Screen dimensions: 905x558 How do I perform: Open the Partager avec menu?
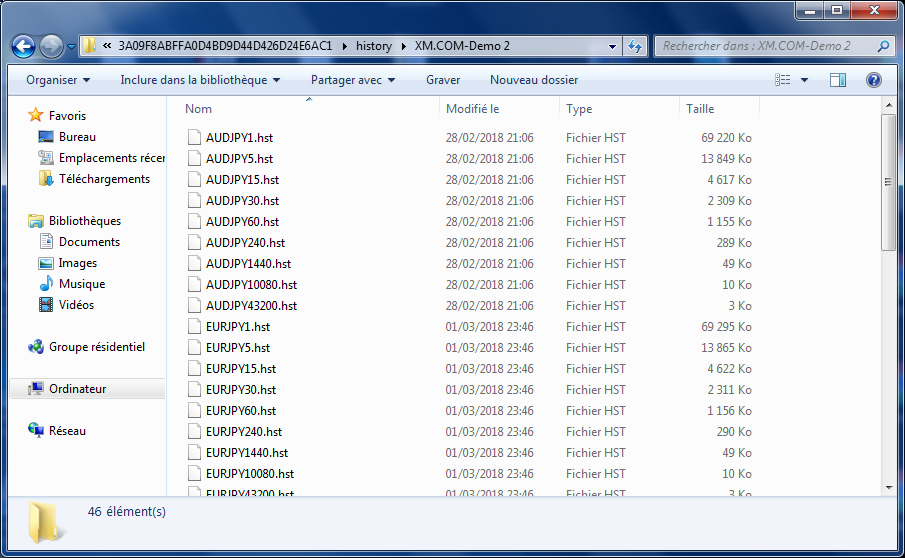[x=353, y=80]
